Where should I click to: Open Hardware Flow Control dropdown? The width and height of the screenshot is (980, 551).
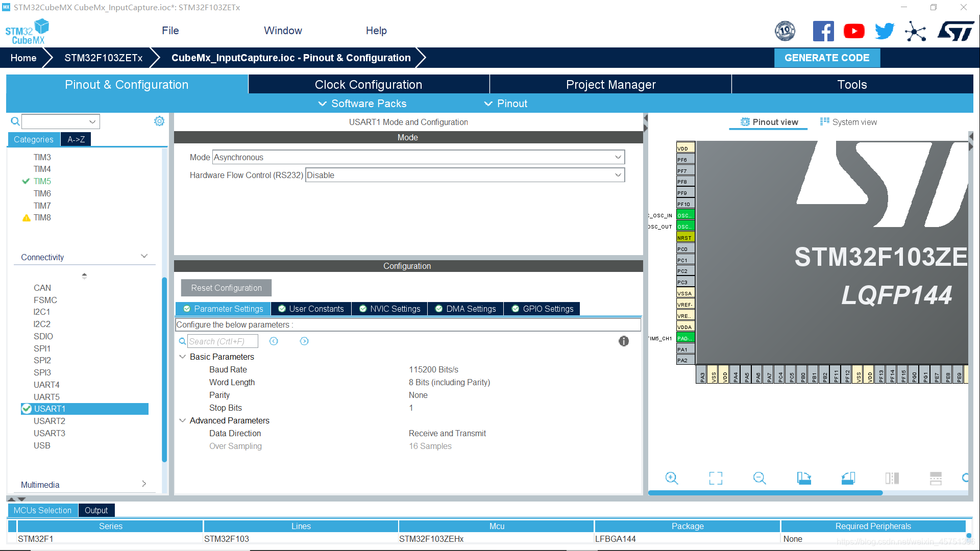pos(465,175)
